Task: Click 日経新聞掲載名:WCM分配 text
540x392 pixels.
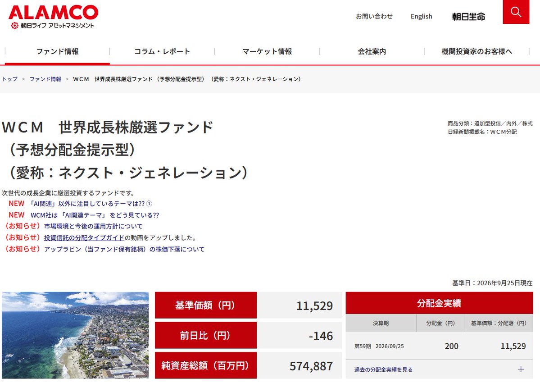Action: pyautogui.click(x=482, y=132)
